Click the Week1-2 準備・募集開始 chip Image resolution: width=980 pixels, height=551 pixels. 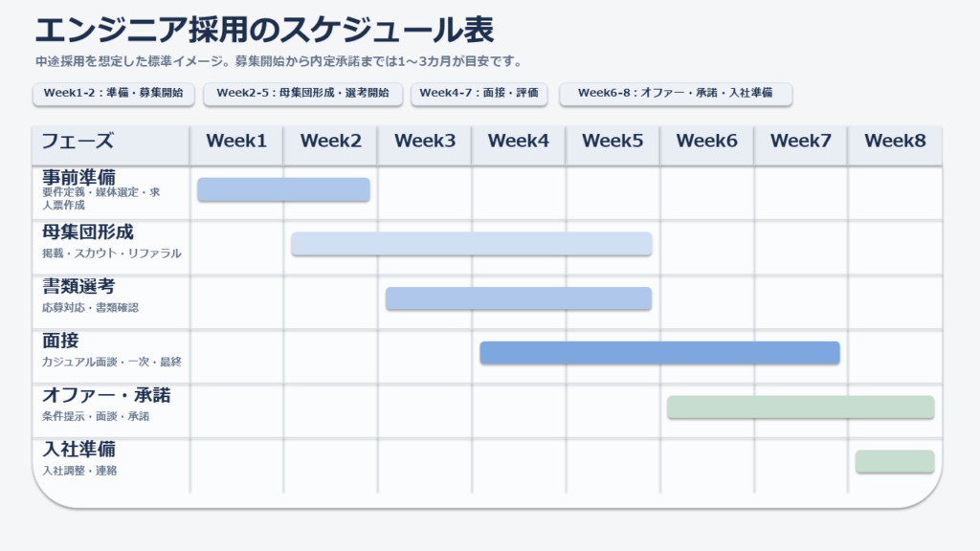coord(114,94)
